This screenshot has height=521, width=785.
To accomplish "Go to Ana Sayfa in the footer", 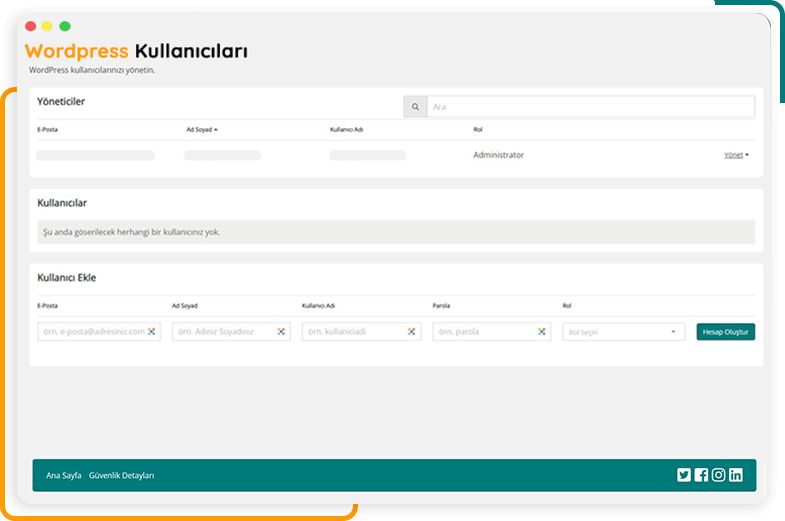I will 64,475.
